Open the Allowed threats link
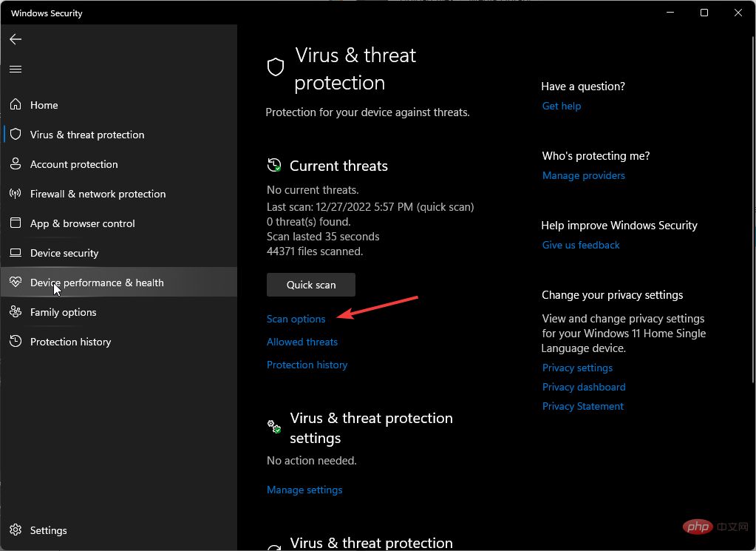Screen dimensions: 756x551 coord(302,342)
